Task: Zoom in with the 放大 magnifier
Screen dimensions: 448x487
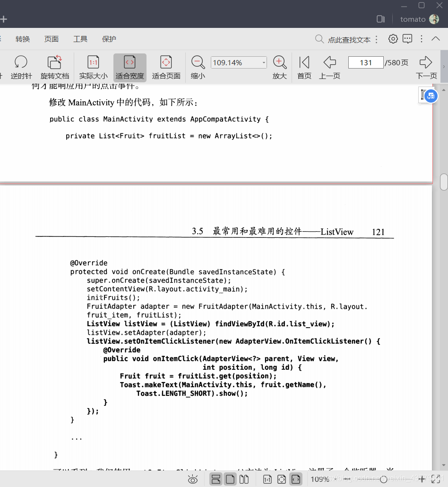Action: pos(279,68)
